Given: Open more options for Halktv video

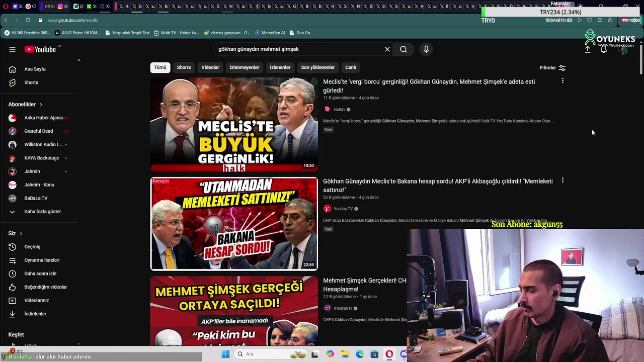Looking at the screenshot, I should tap(562, 81).
